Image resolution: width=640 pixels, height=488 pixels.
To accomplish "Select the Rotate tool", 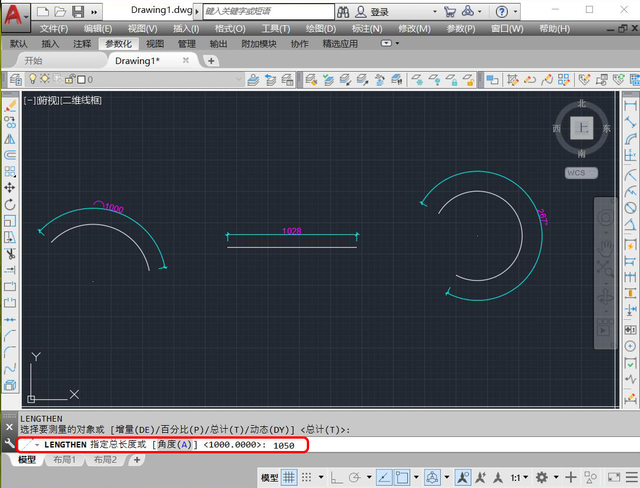I will click(x=10, y=204).
